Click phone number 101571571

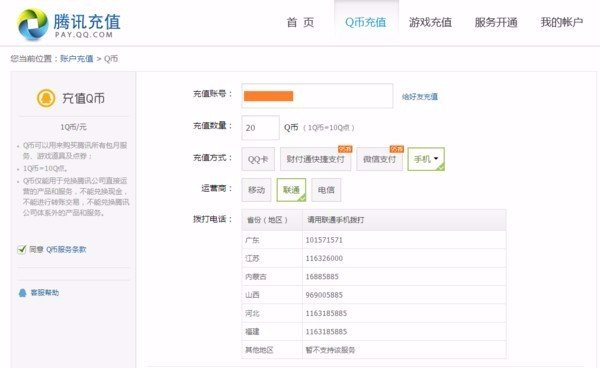point(324,240)
